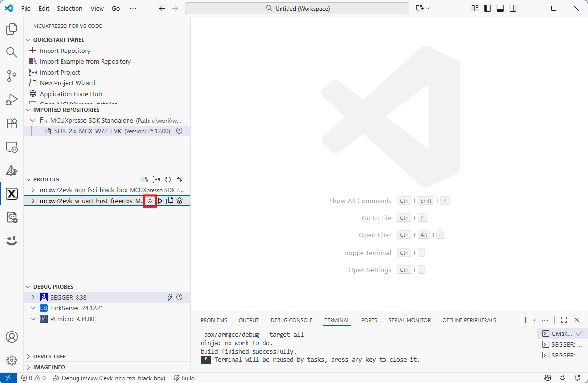Click Import Example from Repository
The image size is (588, 383).
[85, 61]
